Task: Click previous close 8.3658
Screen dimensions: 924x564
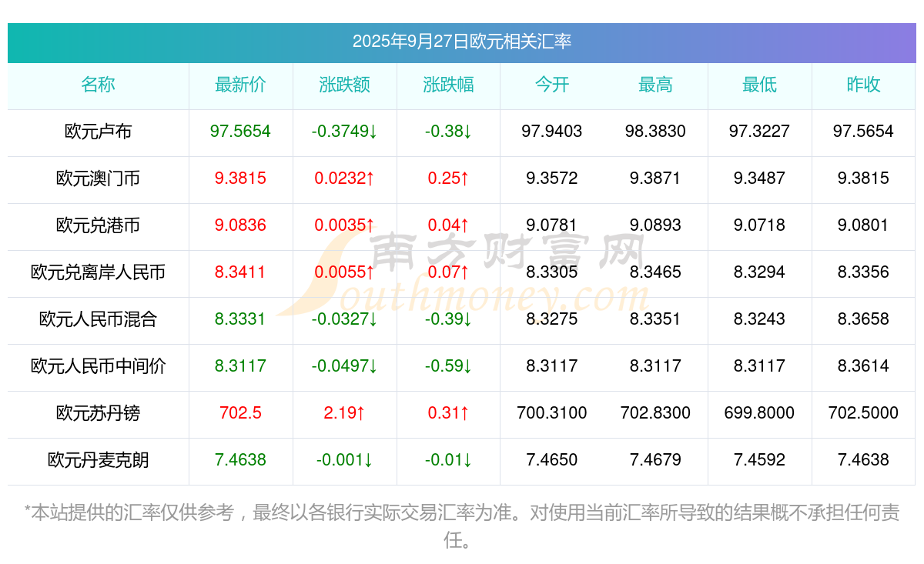Action: [x=863, y=319]
